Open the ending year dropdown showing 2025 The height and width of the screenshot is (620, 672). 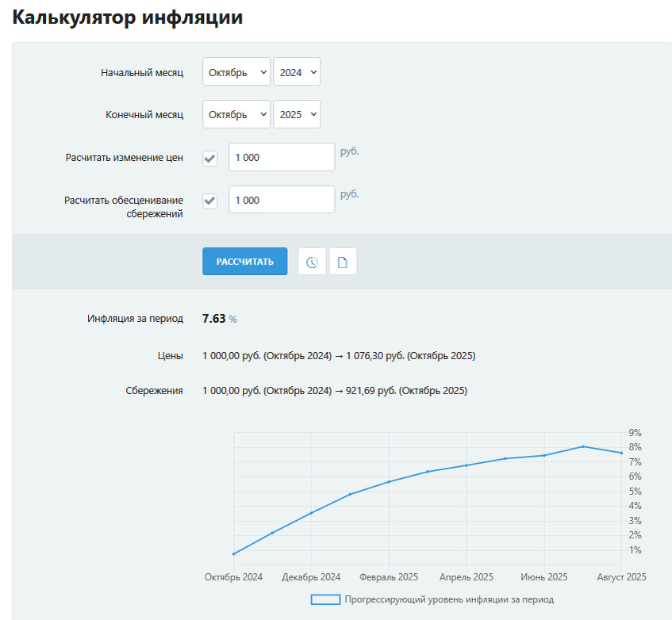tap(297, 113)
